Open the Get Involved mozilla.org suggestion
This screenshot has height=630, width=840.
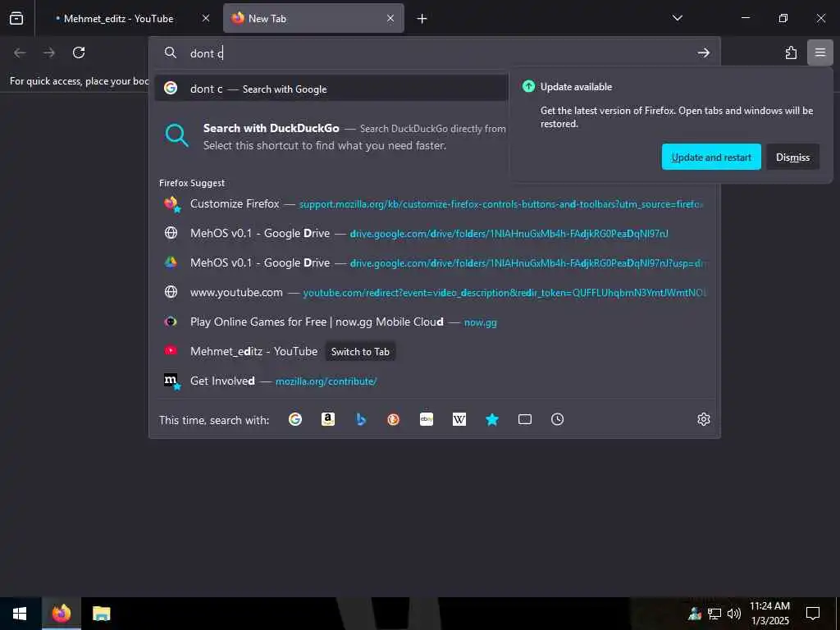coord(434,381)
